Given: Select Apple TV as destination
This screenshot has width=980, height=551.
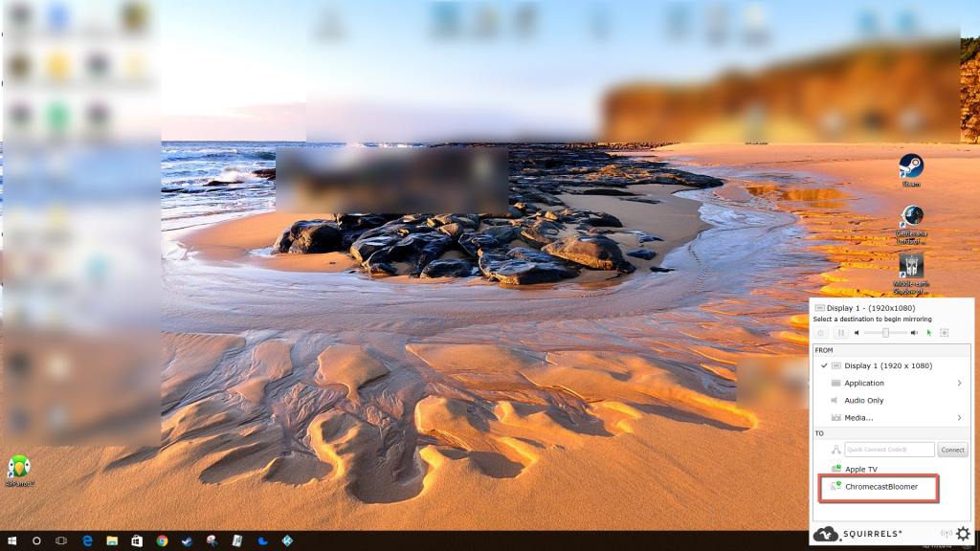Looking at the screenshot, I should click(860, 469).
